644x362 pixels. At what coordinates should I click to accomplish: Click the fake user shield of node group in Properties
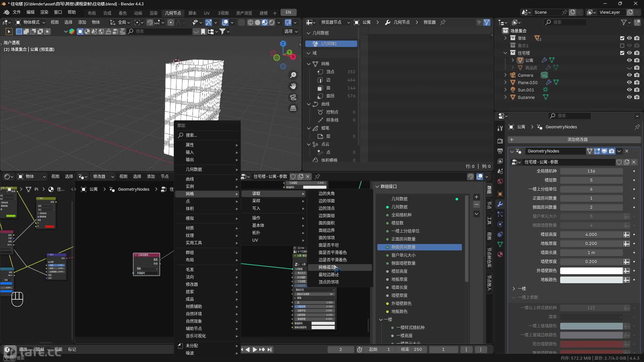click(619, 162)
